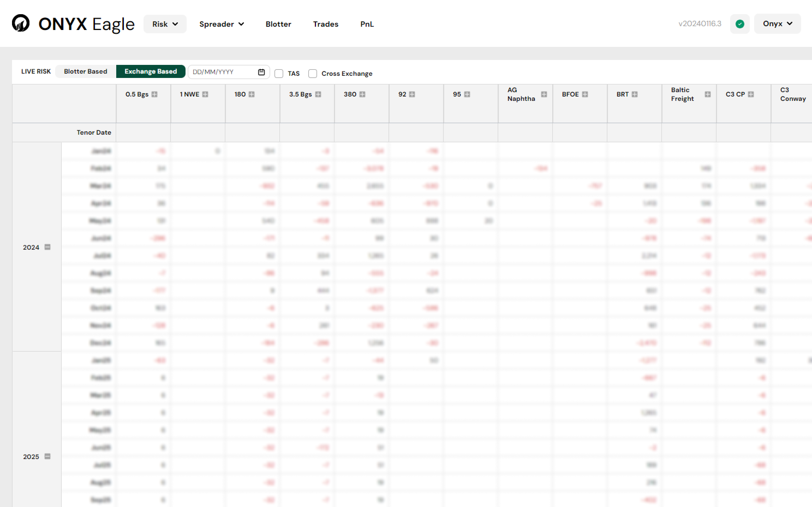Open the Onyx account dropdown
This screenshot has width=812, height=507.
(x=777, y=24)
